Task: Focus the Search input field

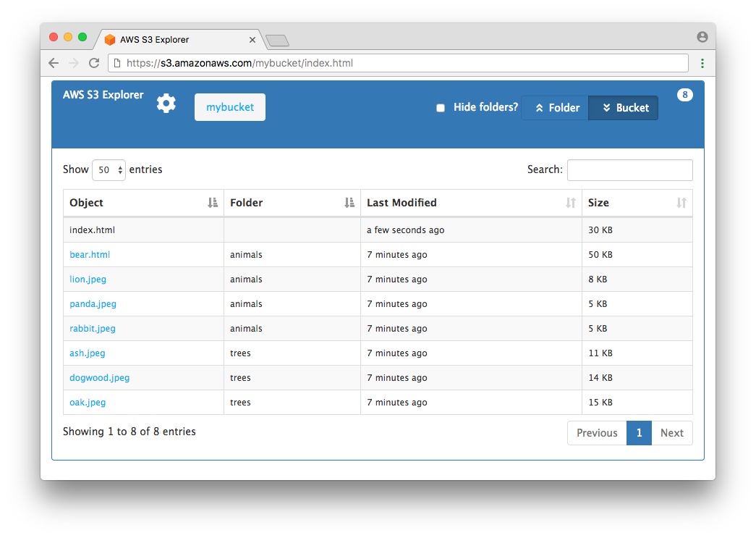Action: 629,170
